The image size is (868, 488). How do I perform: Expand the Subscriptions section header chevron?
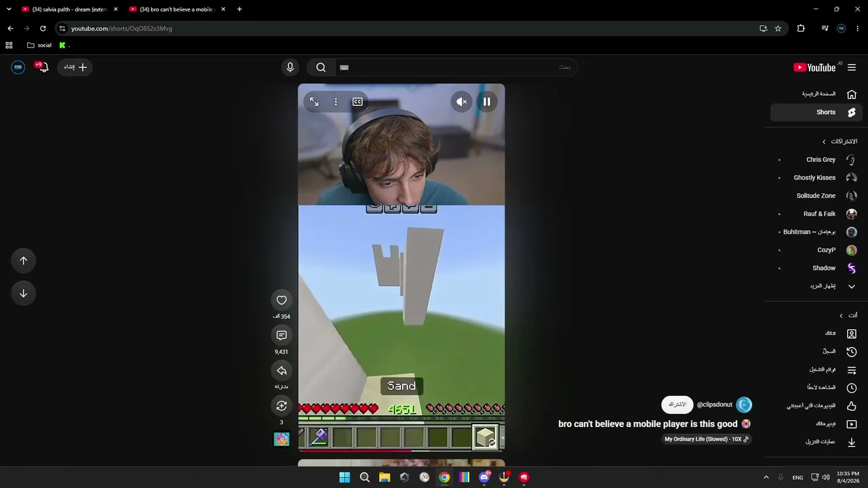[824, 142]
